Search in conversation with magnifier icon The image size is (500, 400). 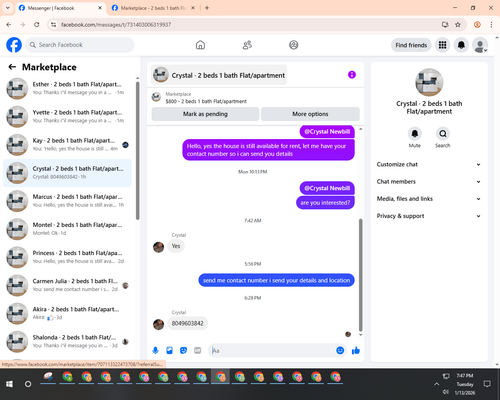tap(443, 134)
